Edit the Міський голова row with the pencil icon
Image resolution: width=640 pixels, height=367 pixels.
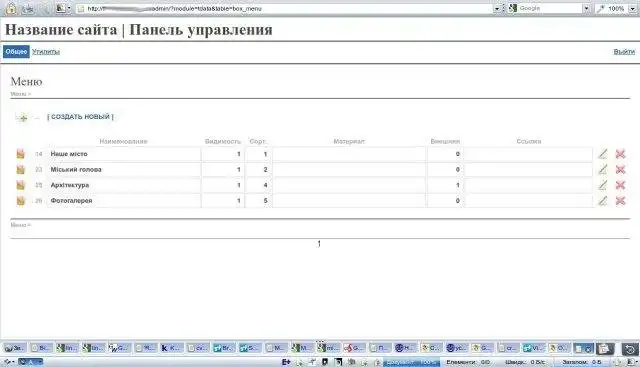(602, 169)
